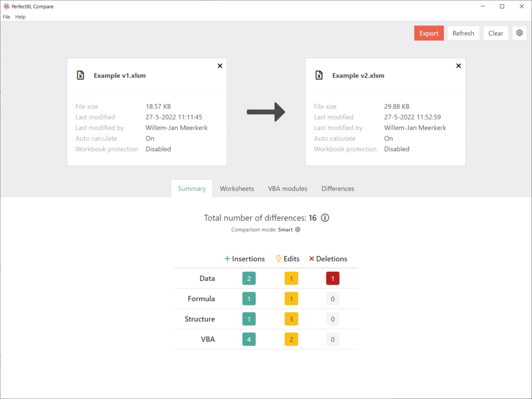The image size is (532, 399).
Task: Click the Excel file icon on Example v2.xlsm card
Action: tap(319, 75)
